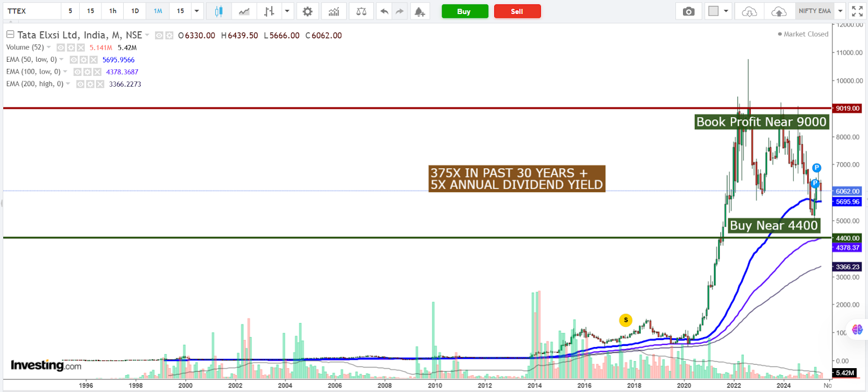Expand the chart style dropdown arrow
Screen dimensions: 868x392
[x=287, y=11]
